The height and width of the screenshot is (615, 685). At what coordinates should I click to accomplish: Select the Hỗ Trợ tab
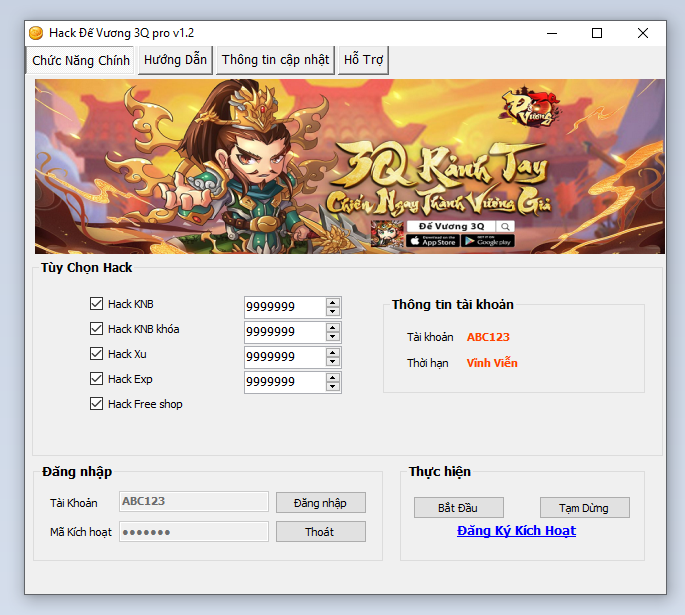(x=363, y=60)
